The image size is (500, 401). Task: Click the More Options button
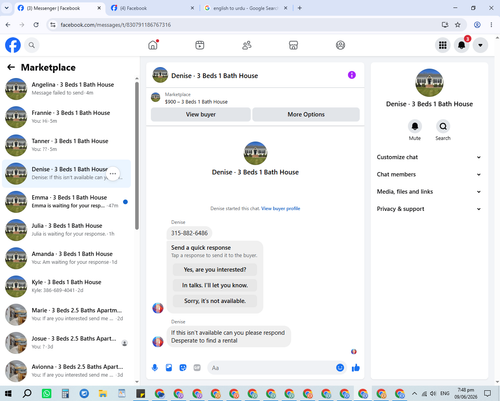tap(306, 114)
